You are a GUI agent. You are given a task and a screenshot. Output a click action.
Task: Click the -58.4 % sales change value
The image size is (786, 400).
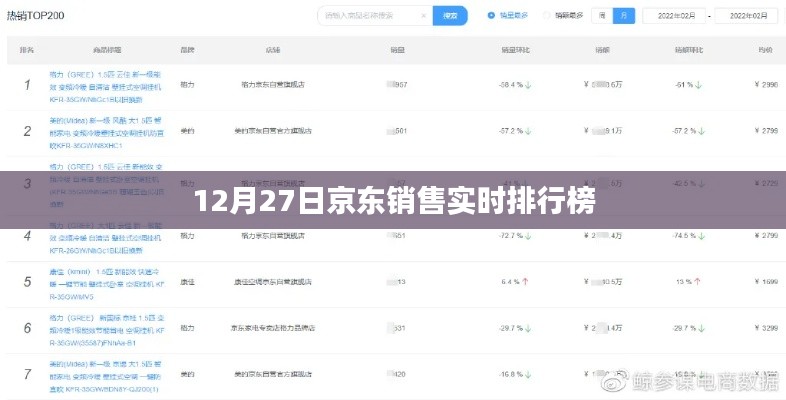coord(511,85)
